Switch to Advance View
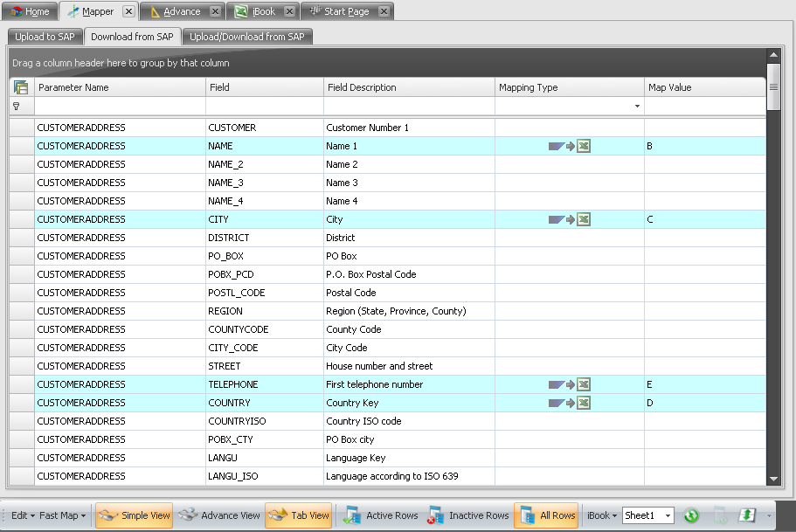The width and height of the screenshot is (796, 532). 220,515
